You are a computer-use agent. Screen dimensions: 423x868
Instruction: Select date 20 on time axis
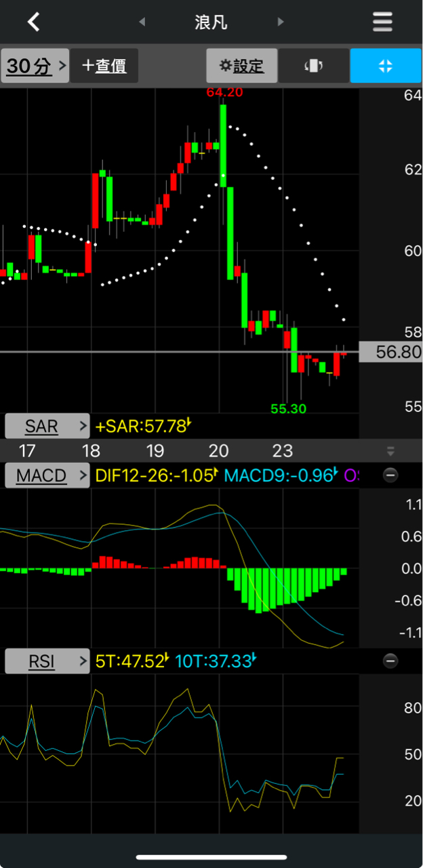pos(219,451)
